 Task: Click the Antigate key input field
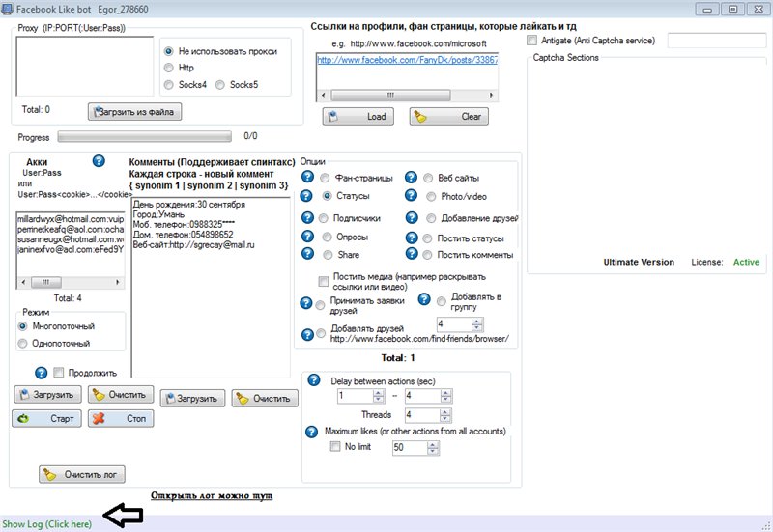click(717, 41)
